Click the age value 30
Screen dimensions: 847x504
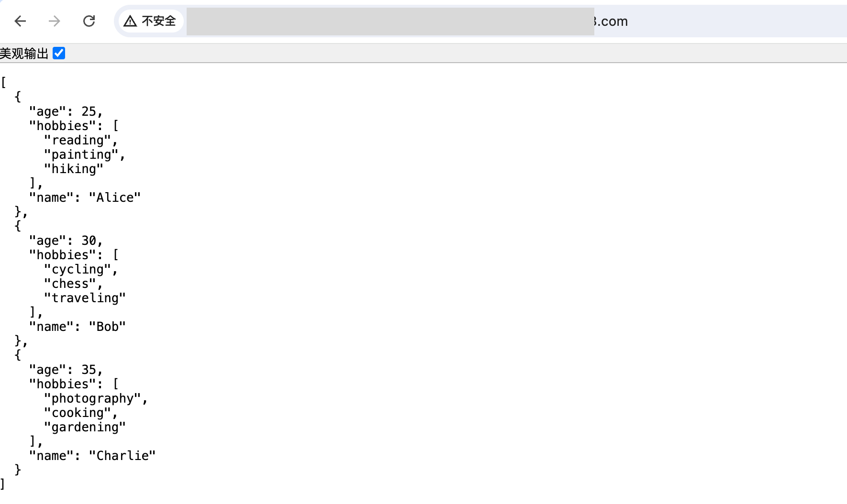pos(89,241)
